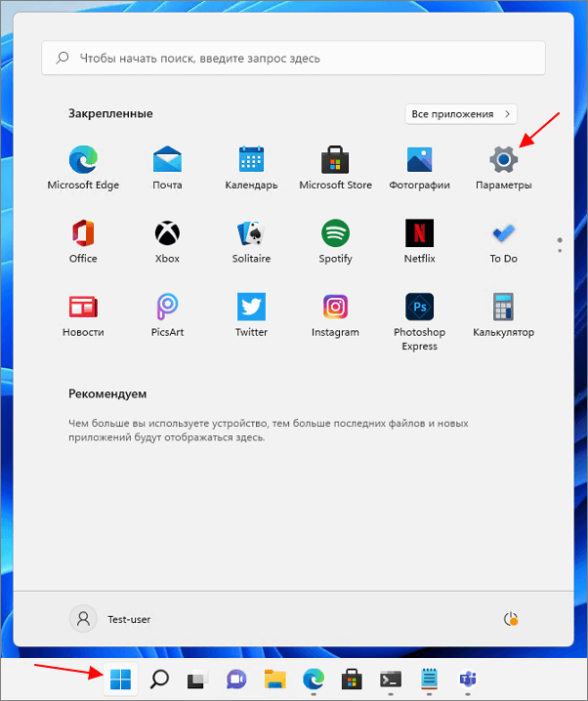Click the power button icon
588x701 pixels.
[511, 619]
